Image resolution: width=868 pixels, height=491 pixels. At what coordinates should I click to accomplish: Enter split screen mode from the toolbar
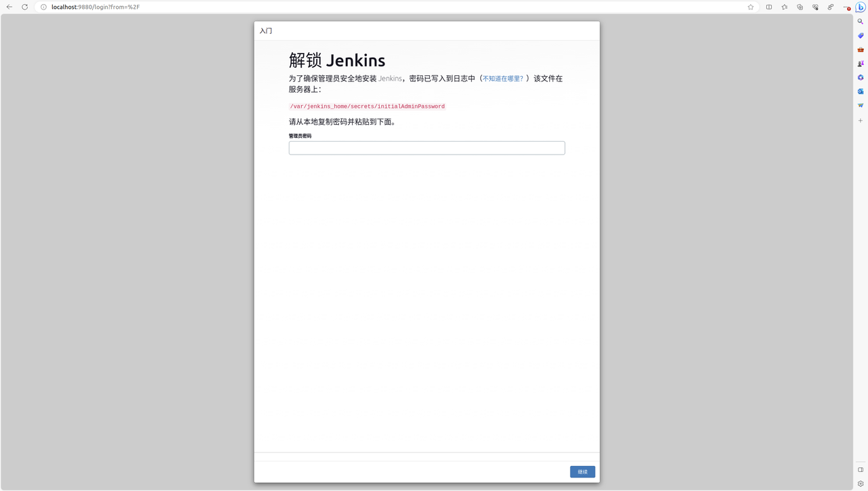(769, 7)
